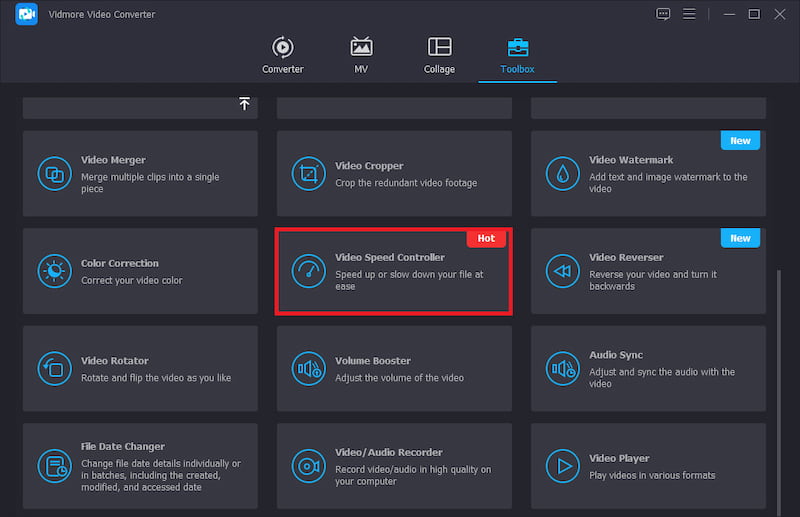Click the Video Player play icon
Screen dimensions: 800x517
pos(563,466)
